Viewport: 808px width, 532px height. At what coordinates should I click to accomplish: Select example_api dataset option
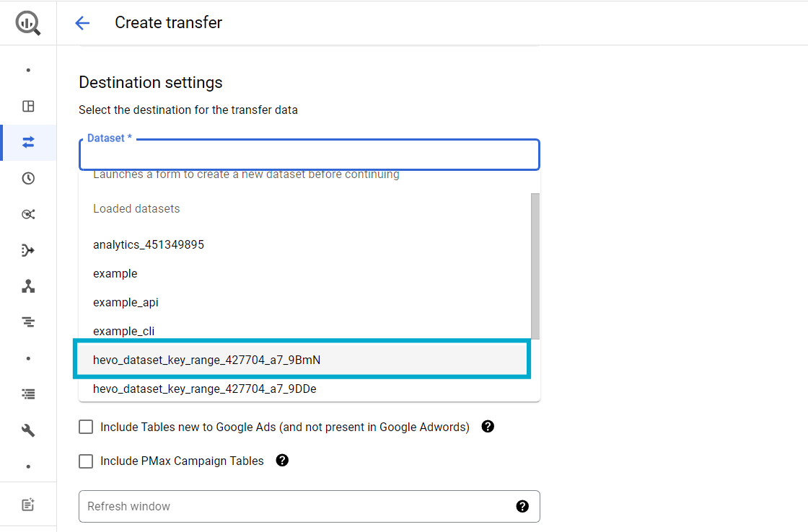point(304,302)
